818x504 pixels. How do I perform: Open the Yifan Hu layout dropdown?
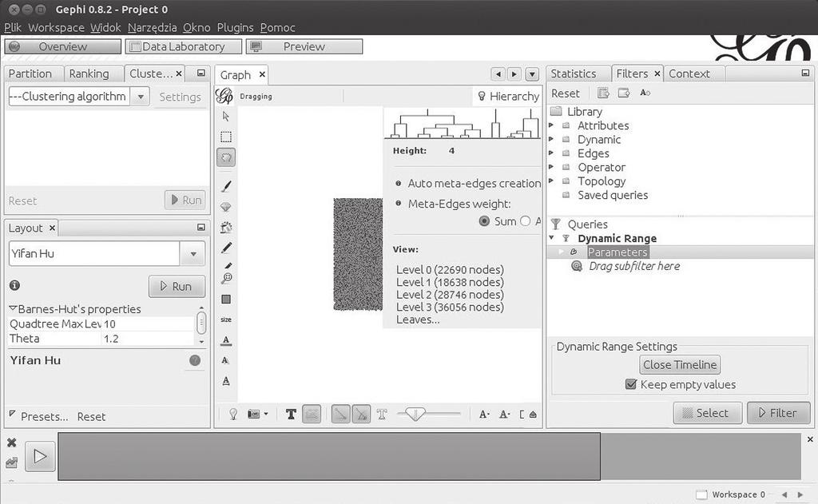pyautogui.click(x=193, y=253)
